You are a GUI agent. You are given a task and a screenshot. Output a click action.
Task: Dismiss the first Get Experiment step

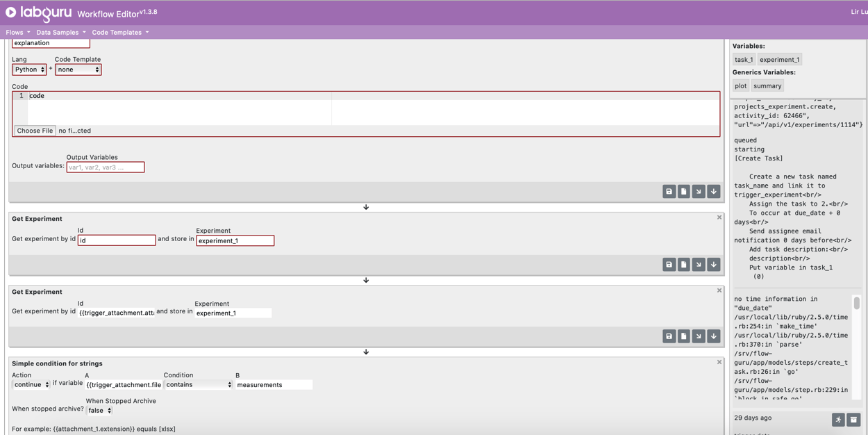719,216
